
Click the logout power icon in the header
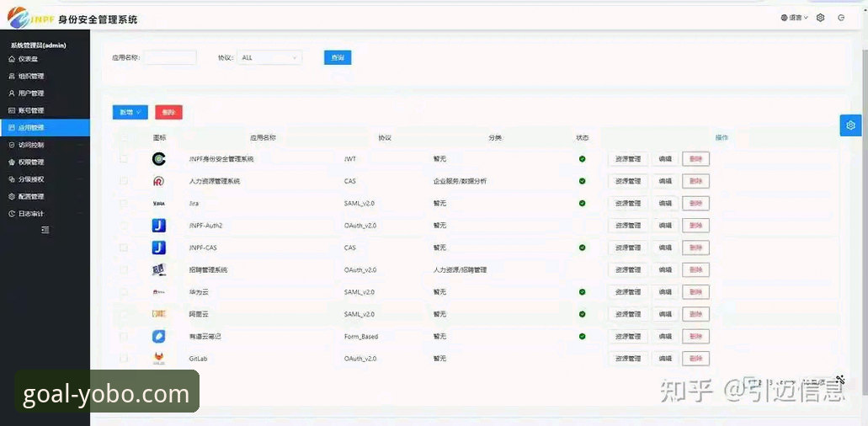[x=841, y=18]
